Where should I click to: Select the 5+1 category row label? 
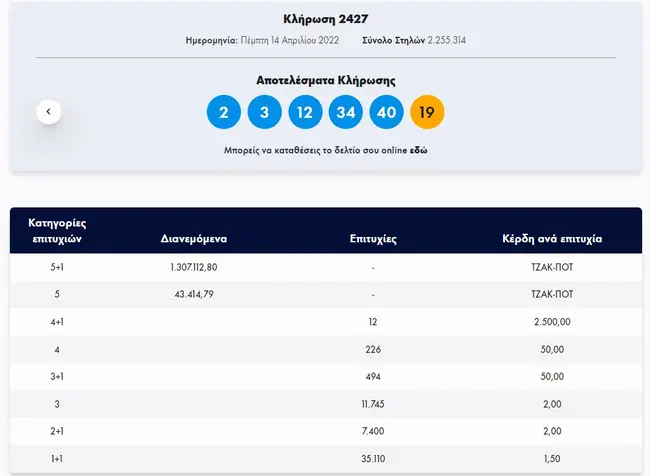[x=57, y=268]
